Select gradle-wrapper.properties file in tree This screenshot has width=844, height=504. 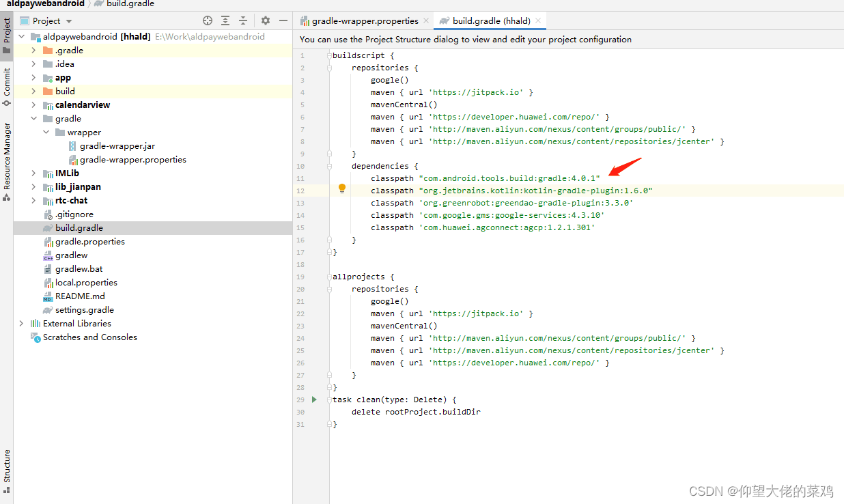point(133,159)
